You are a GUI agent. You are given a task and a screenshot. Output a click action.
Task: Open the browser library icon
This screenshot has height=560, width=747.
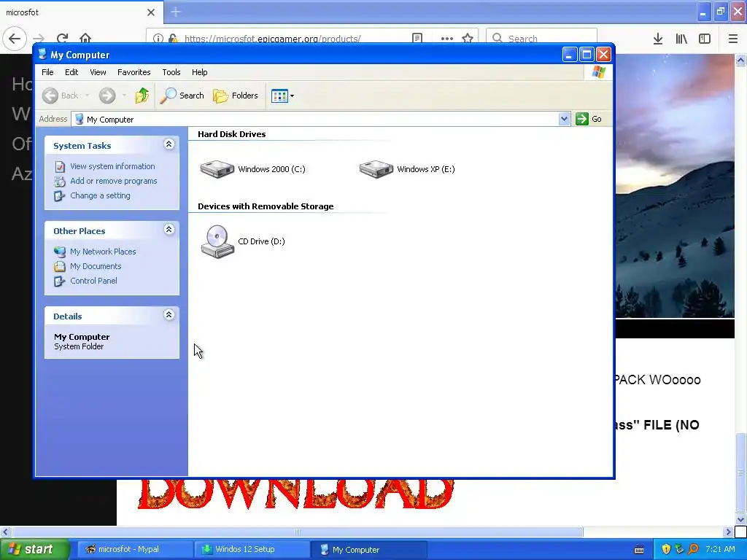coord(681,39)
